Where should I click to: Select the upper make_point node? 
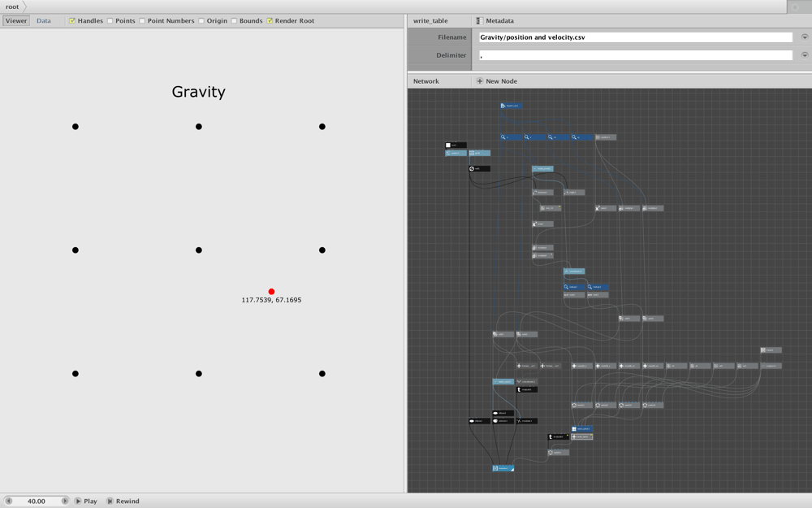pyautogui.click(x=542, y=168)
